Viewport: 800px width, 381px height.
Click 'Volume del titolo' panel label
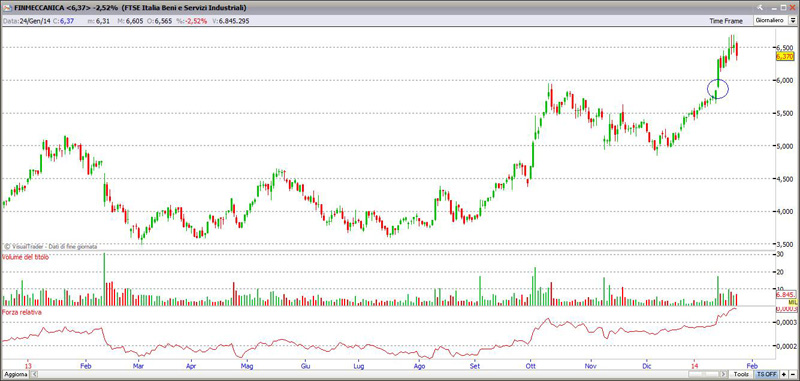point(26,258)
